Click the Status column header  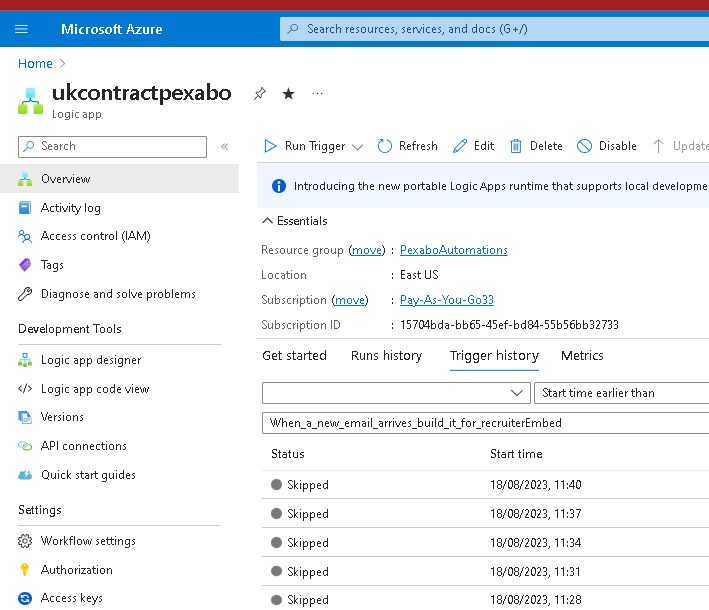pyautogui.click(x=288, y=454)
